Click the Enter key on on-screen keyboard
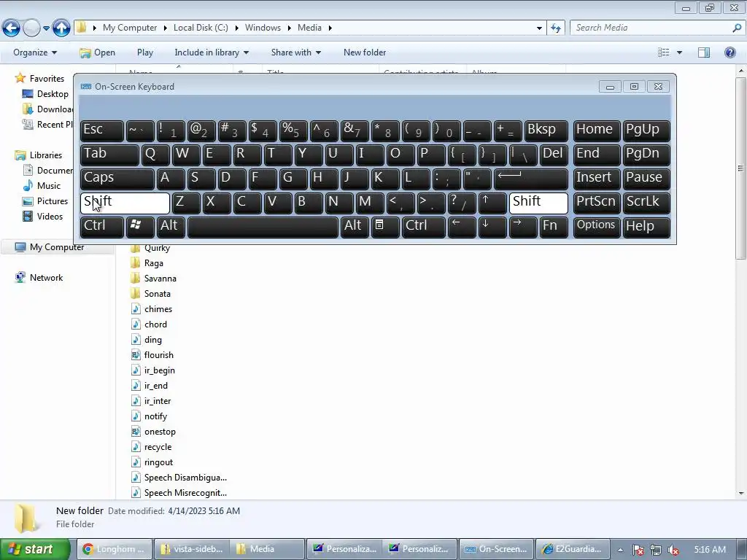Viewport: 747px width, 560px height. (531, 179)
